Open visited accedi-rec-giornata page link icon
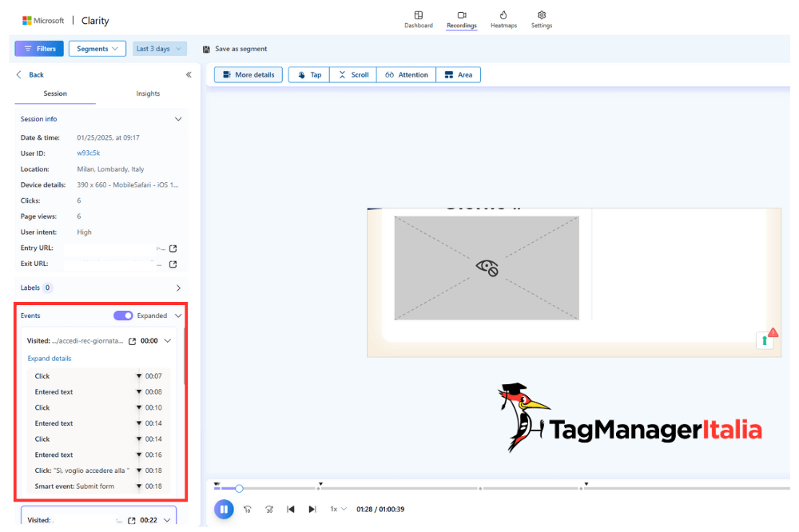The width and height of the screenshot is (799, 532). click(x=132, y=341)
